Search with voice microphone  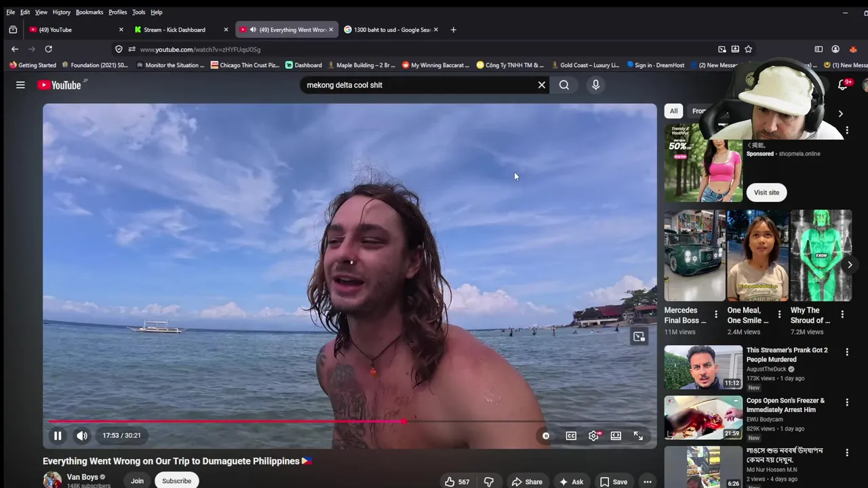(x=595, y=85)
